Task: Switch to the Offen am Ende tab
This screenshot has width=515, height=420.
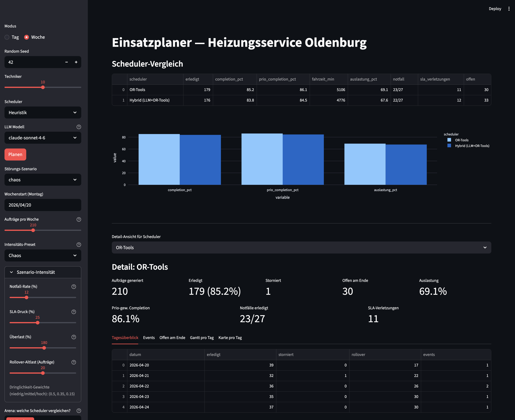Action: 172,338
